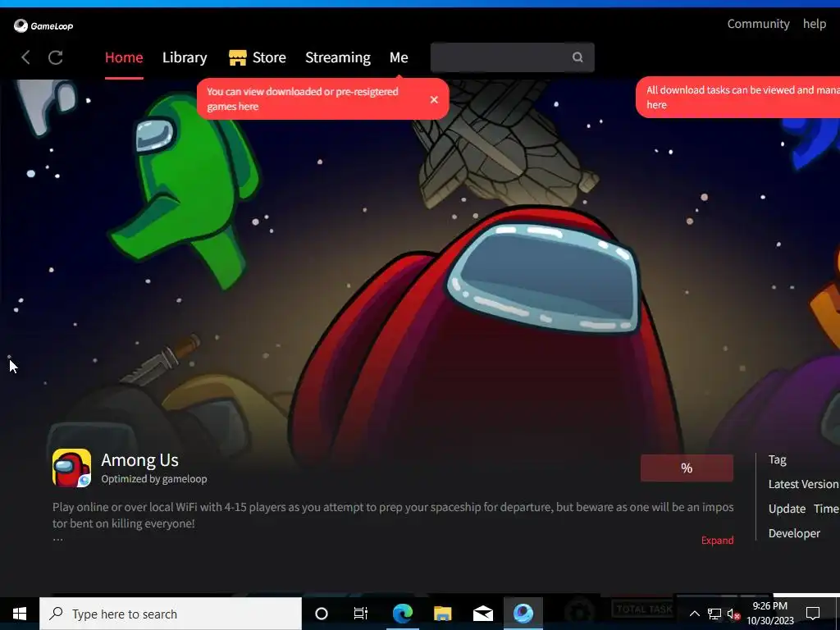Open Task View on taskbar
The width and height of the screenshot is (840, 630).
coord(361,614)
